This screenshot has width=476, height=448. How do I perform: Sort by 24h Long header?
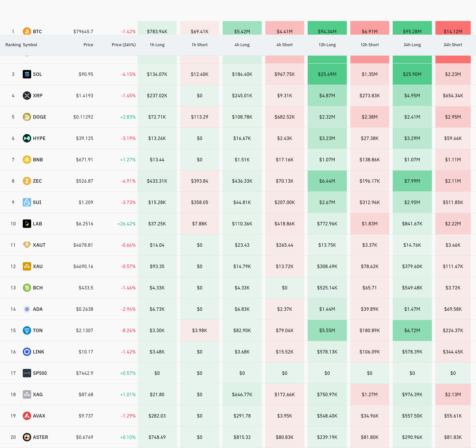pos(412,45)
